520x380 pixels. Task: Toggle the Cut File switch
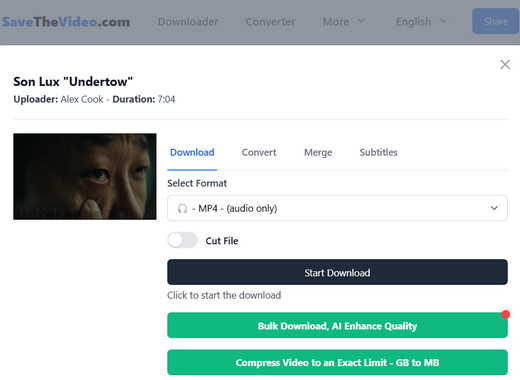[182, 240]
